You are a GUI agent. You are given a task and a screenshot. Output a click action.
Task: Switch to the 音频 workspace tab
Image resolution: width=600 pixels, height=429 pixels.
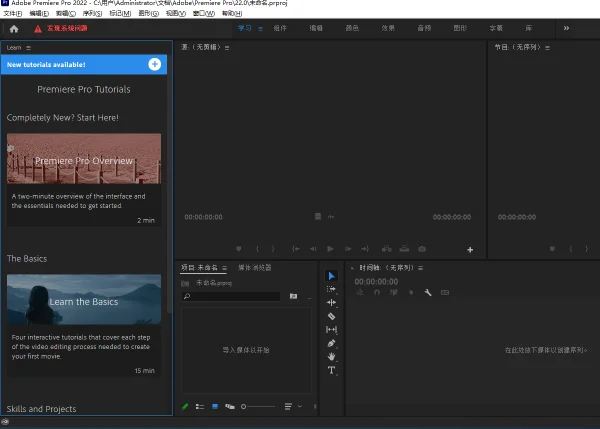tap(424, 28)
